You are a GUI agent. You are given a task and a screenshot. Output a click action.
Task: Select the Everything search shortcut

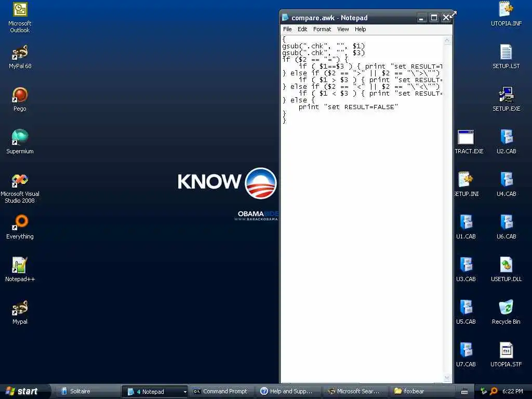pos(20,227)
